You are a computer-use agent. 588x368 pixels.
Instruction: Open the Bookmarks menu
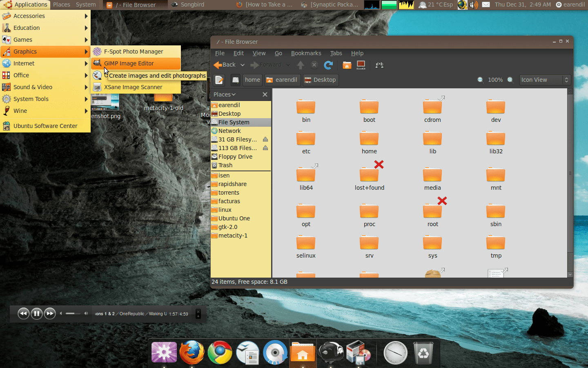point(306,53)
